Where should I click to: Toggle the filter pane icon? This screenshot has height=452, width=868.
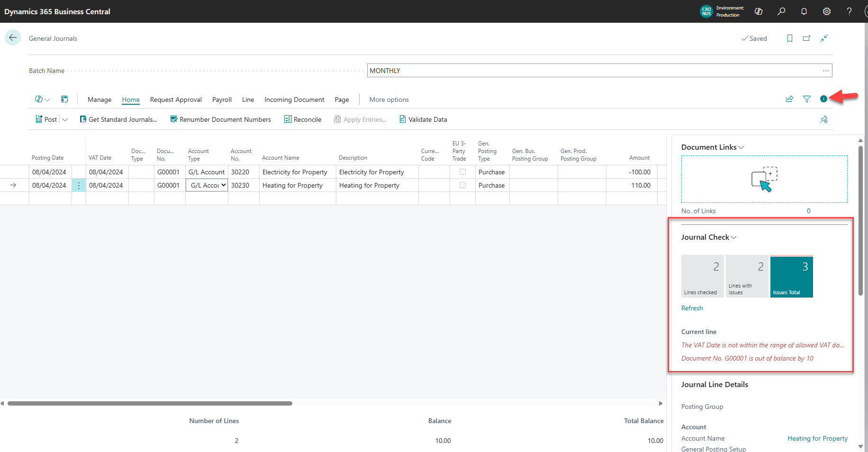807,99
